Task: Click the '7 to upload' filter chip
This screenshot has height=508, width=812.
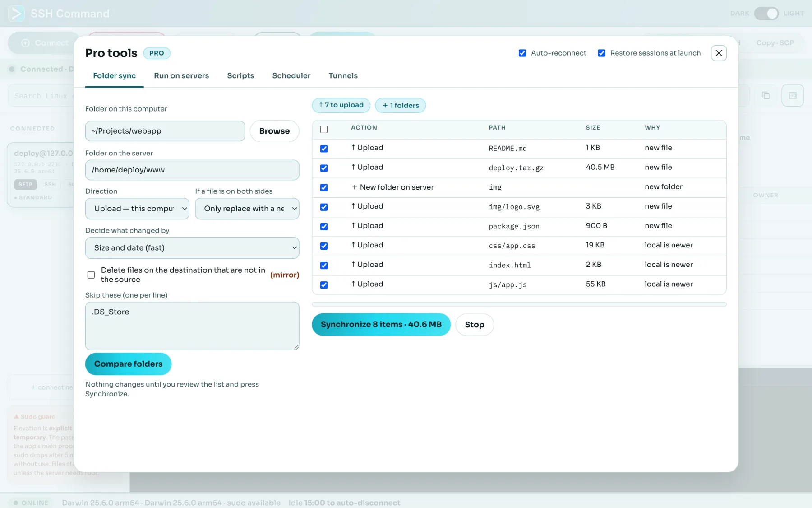Action: 341,105
